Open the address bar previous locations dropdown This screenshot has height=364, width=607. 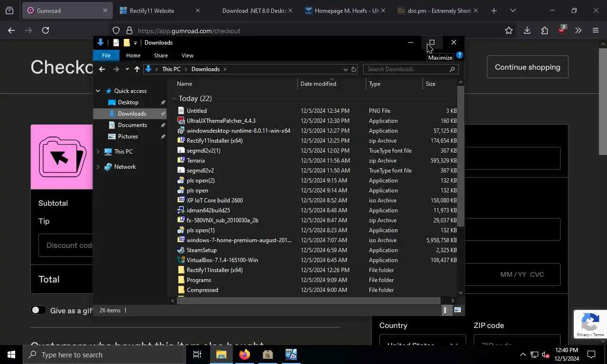click(x=345, y=69)
